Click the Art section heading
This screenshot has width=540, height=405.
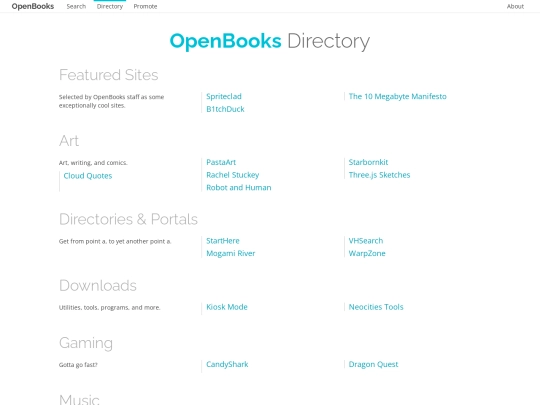tap(69, 141)
